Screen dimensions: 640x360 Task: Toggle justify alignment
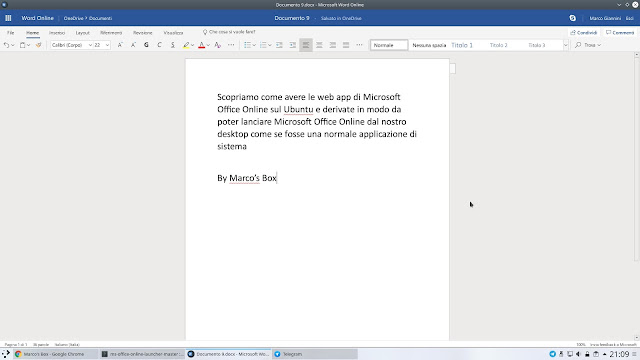[x=346, y=45]
